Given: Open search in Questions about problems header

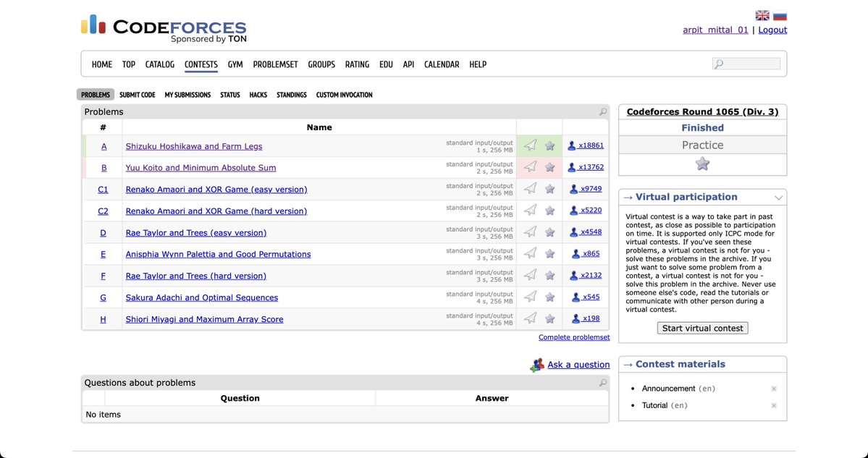Looking at the screenshot, I should coord(603,383).
